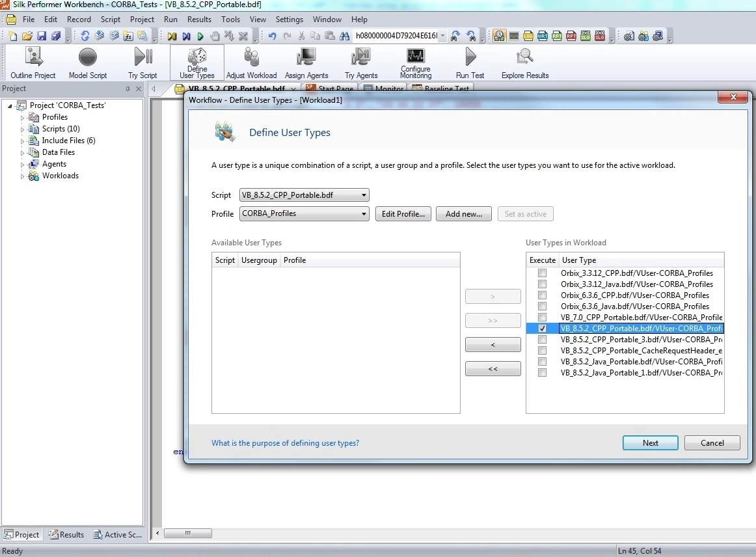Check Execute for VB_7.0_CPP_Portable.bdf user type
The width and height of the screenshot is (756, 557).
click(x=543, y=318)
